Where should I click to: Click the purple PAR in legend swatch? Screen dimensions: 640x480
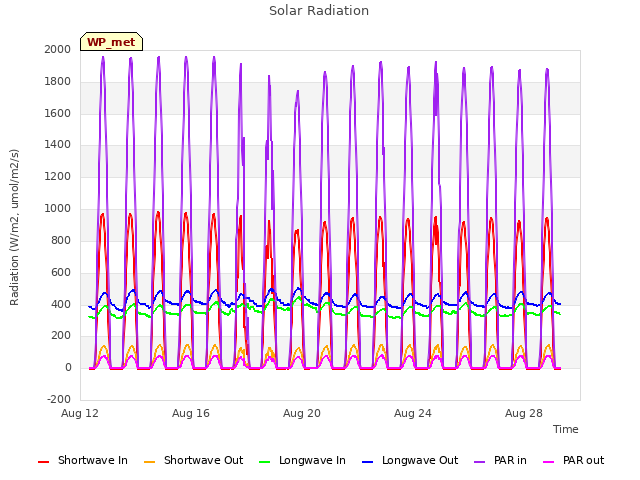479,462
